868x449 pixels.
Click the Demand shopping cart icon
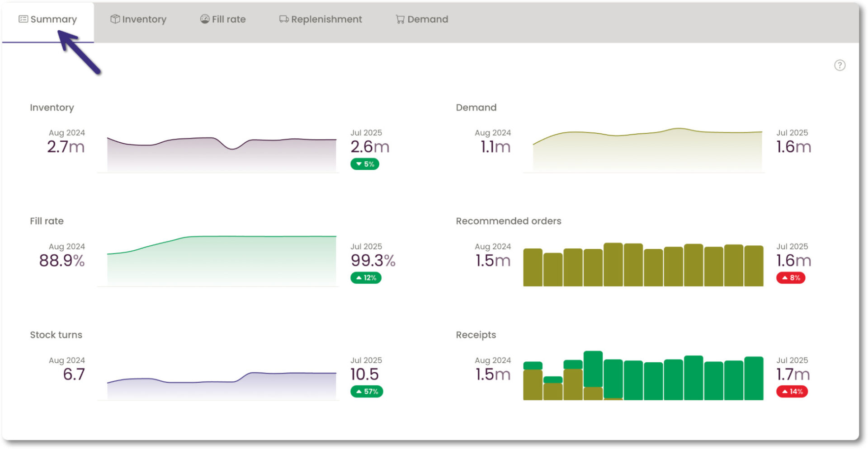tap(400, 19)
